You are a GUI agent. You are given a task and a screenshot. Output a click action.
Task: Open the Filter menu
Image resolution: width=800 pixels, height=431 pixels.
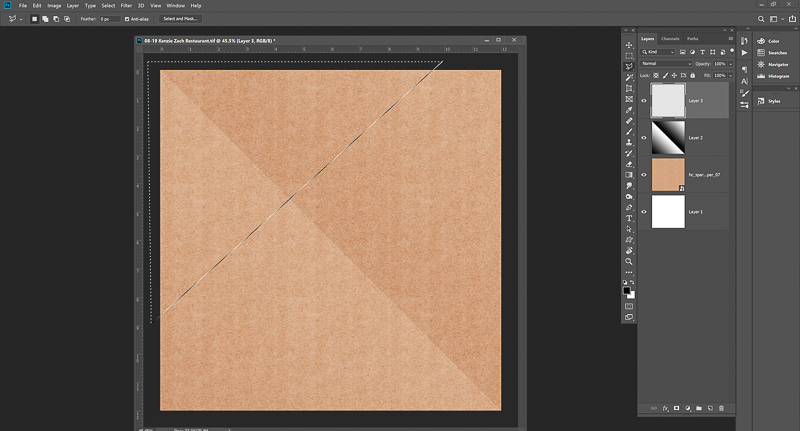click(126, 5)
